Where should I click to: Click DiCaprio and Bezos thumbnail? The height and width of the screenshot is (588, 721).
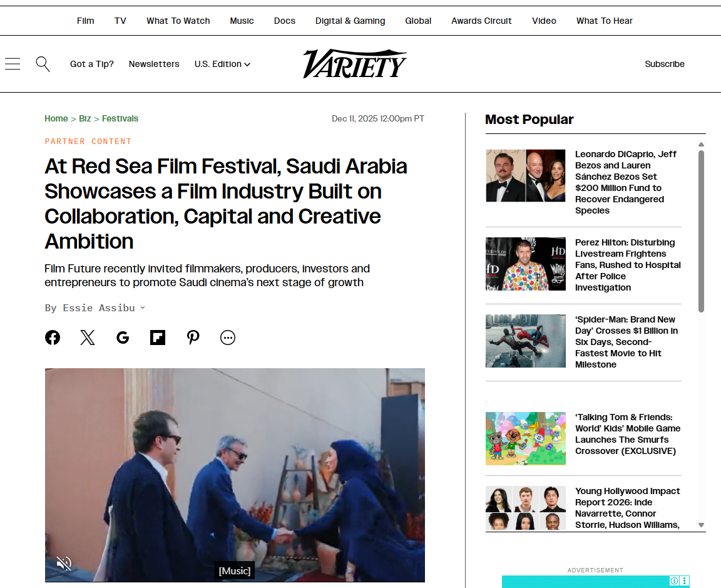point(526,175)
